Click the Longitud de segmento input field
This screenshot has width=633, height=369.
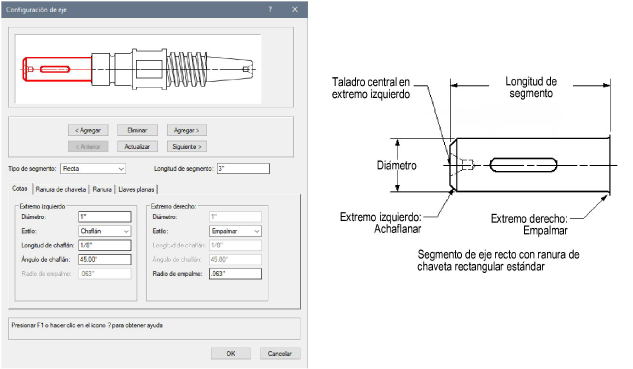[243, 169]
